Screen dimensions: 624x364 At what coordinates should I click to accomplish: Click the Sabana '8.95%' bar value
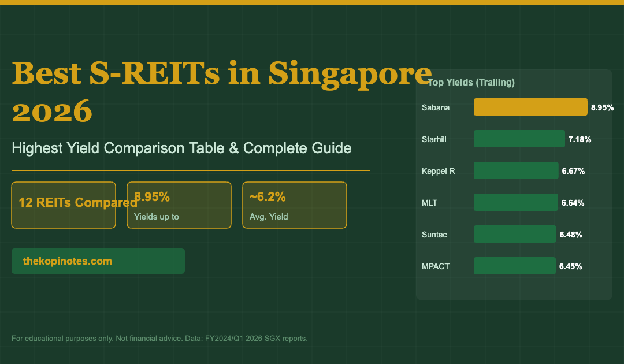click(x=602, y=107)
